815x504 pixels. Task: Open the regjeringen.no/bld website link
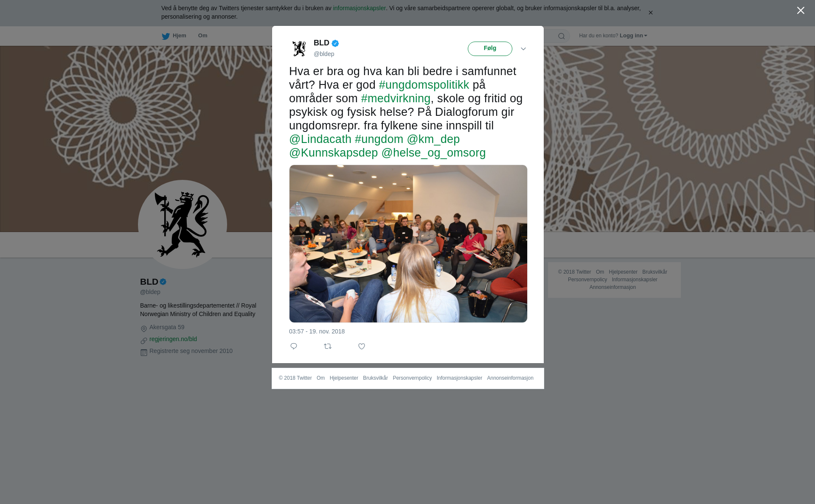click(173, 339)
